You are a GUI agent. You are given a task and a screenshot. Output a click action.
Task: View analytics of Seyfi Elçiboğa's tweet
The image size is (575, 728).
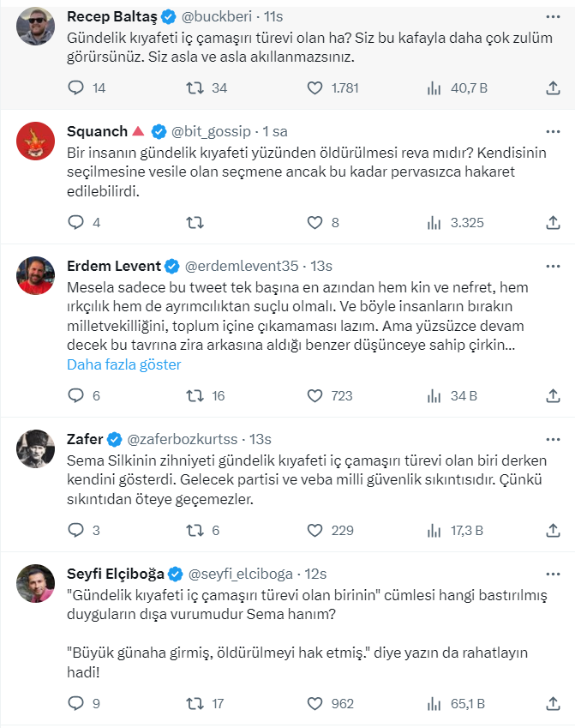pyautogui.click(x=434, y=704)
